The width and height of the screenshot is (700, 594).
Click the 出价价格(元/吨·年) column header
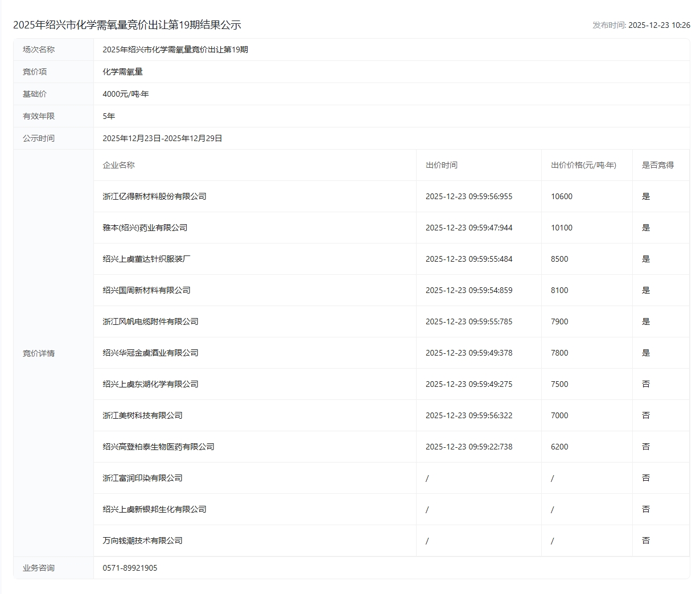(x=583, y=165)
